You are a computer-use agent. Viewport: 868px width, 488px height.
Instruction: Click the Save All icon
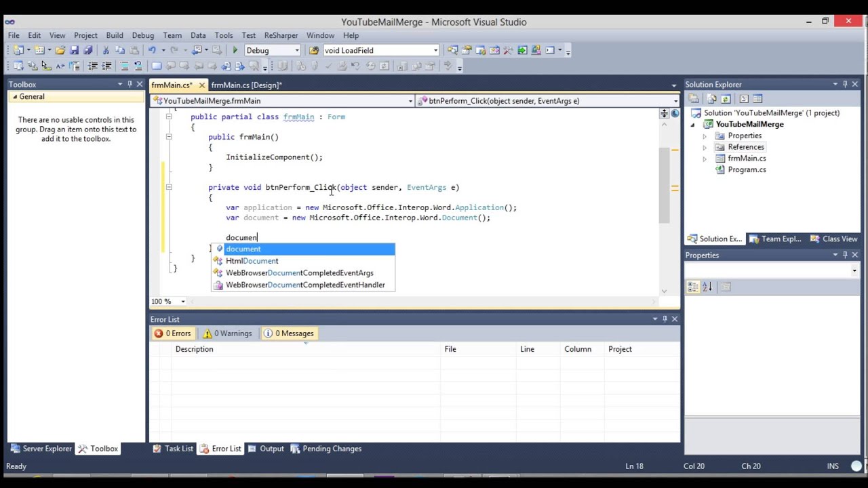87,50
